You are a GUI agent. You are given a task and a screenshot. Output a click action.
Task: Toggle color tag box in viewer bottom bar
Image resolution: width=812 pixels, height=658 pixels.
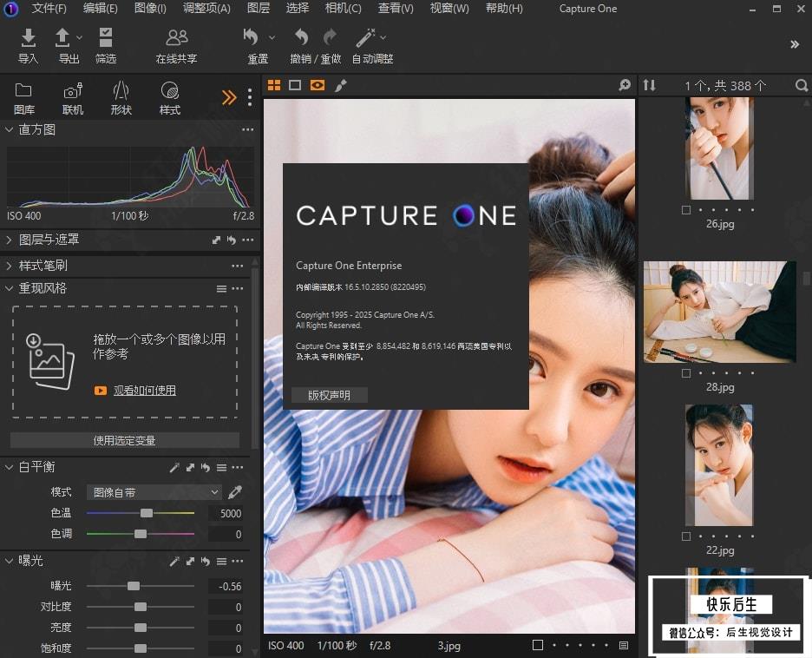pyautogui.click(x=538, y=645)
